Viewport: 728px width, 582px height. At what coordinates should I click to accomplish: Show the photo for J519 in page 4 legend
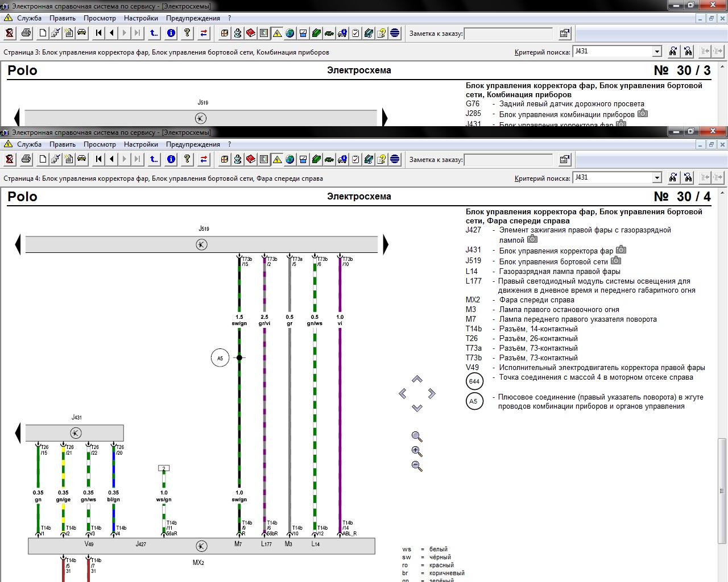click(x=616, y=261)
